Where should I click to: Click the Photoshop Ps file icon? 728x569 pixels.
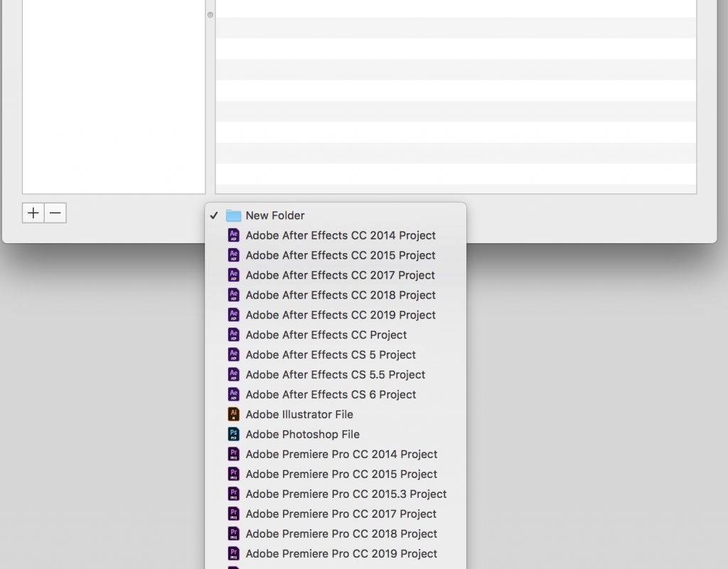pyautogui.click(x=233, y=435)
